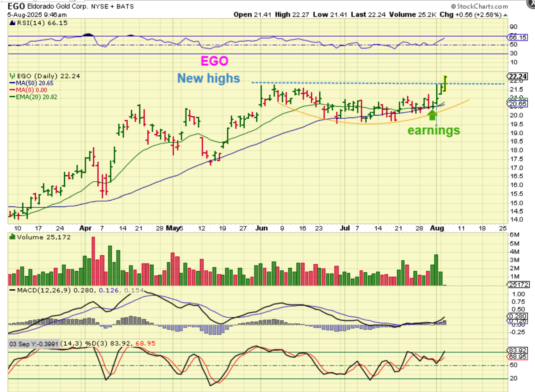535x392 pixels.
Task: Click the EGO (Daily) 22.24 legend entry
Action: 44,76
